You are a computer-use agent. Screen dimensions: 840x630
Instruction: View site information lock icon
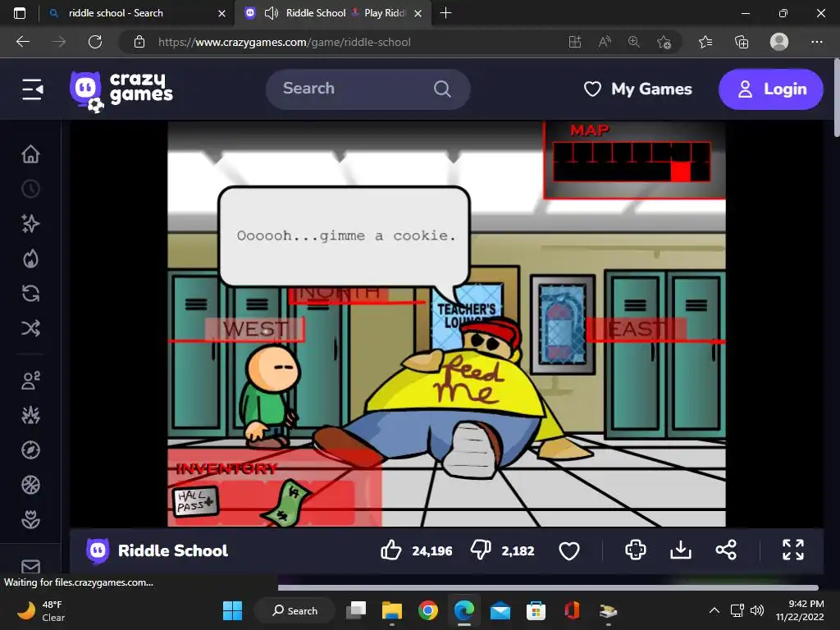[139, 42]
